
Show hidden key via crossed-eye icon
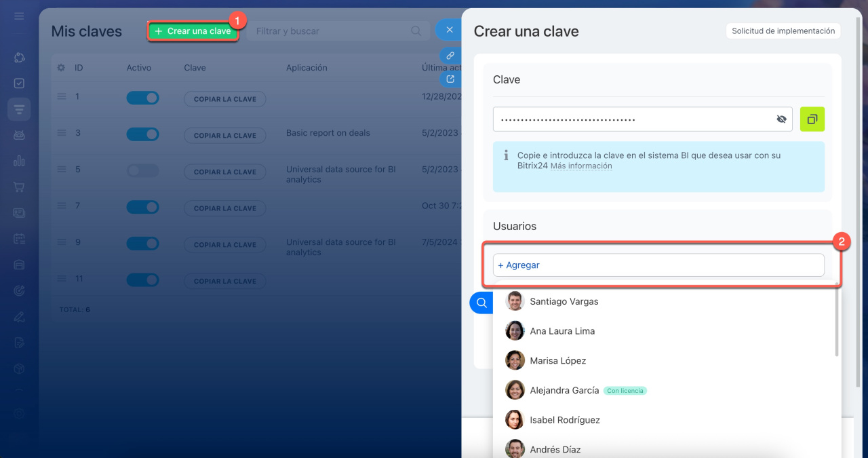coord(781,119)
